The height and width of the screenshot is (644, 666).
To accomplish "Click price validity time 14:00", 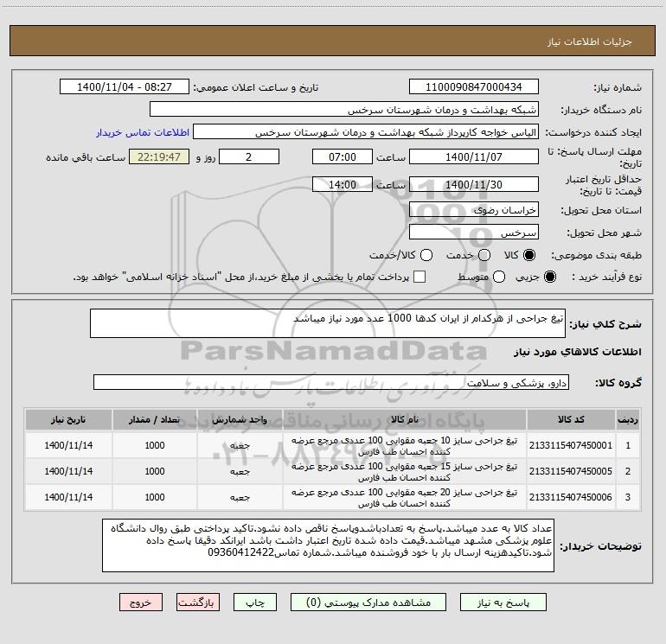I will click(x=343, y=184).
